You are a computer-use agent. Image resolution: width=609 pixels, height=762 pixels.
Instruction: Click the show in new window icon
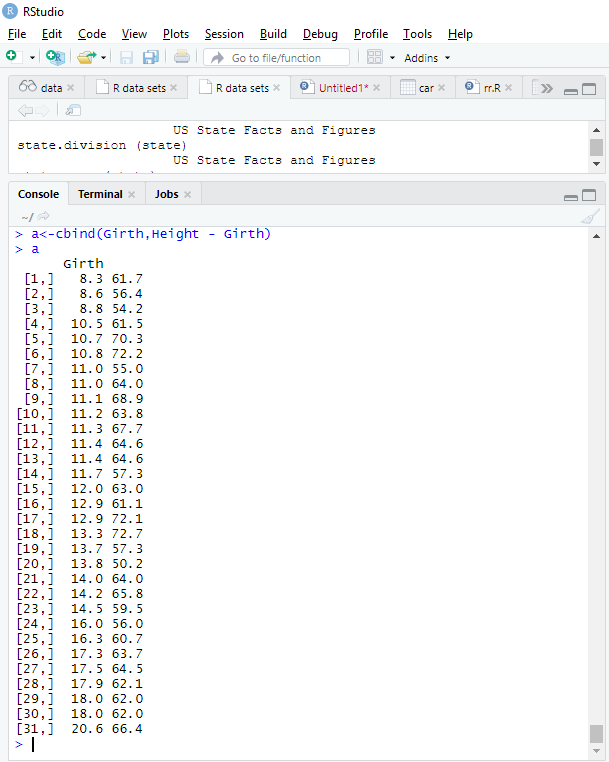[x=73, y=110]
